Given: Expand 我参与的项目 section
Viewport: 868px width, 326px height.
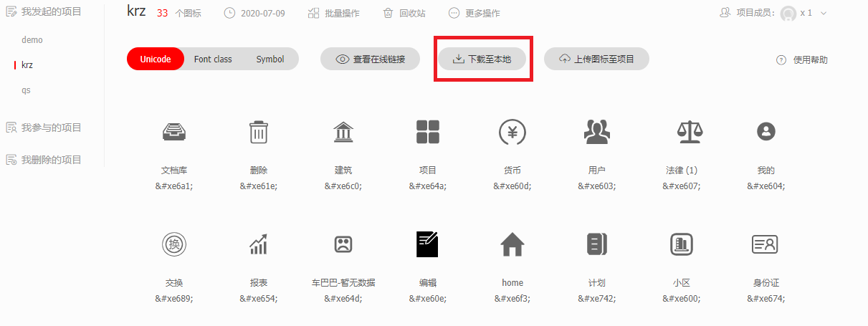Looking at the screenshot, I should click(44, 128).
